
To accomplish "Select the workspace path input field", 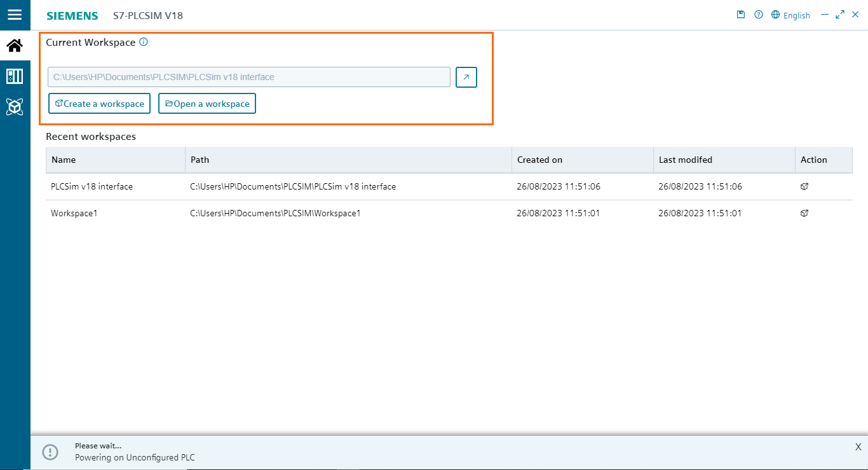I will tap(248, 77).
